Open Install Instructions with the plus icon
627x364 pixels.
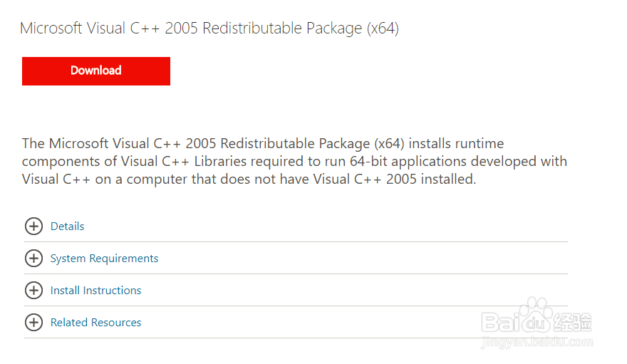pos(34,290)
